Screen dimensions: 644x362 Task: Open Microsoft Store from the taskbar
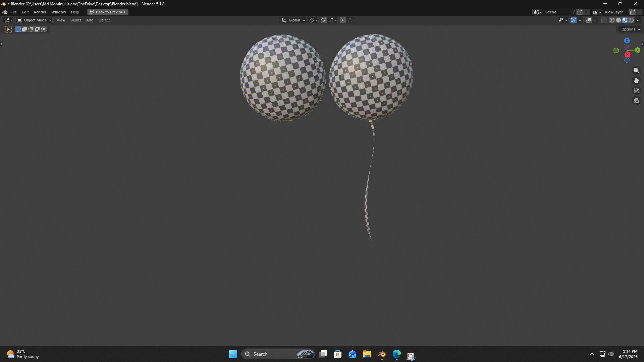tap(338, 354)
